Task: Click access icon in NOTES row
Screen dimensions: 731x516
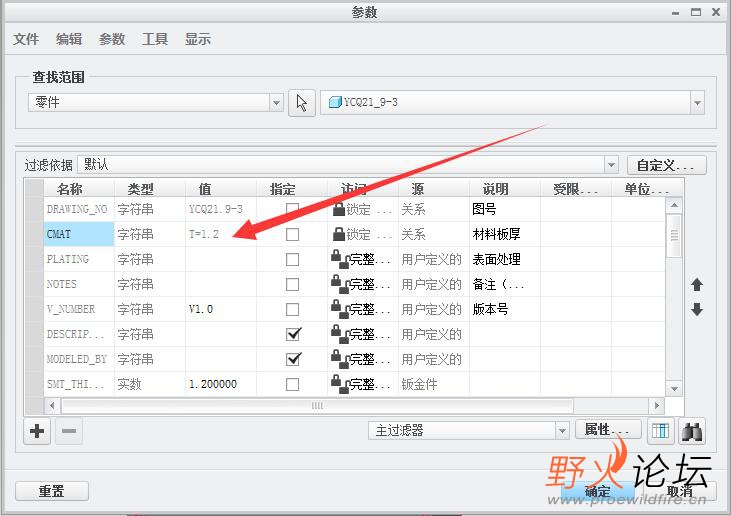Action: coord(340,284)
